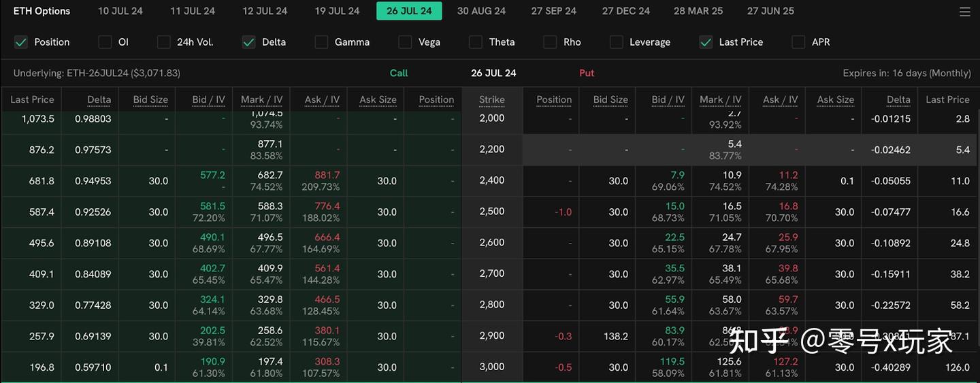This screenshot has height=383, width=980.
Task: Enable the OI column checkbox
Action: click(x=105, y=42)
